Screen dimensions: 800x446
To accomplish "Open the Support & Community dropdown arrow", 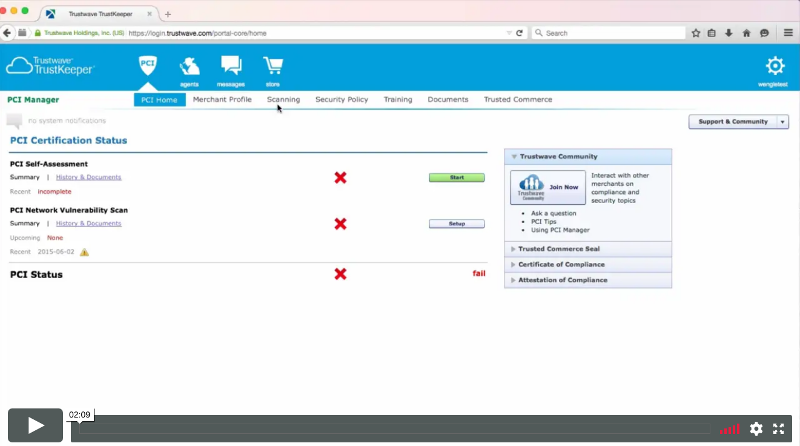I will tap(782, 121).
